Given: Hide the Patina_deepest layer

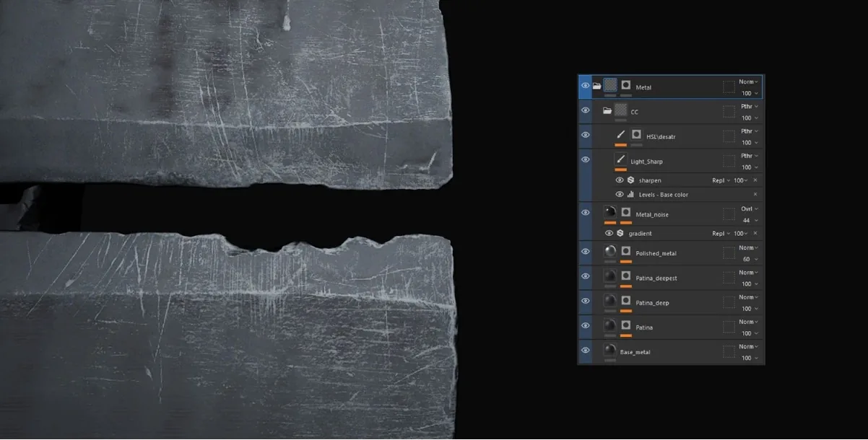Looking at the screenshot, I should click(585, 276).
